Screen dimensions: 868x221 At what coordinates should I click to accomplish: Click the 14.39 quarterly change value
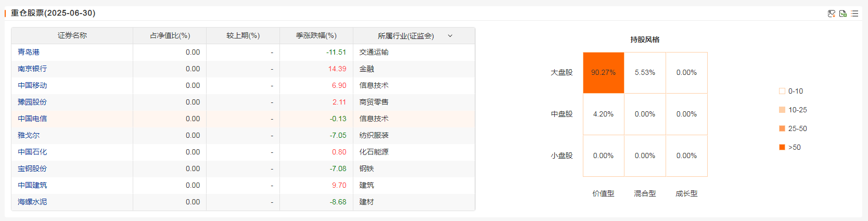[337, 69]
